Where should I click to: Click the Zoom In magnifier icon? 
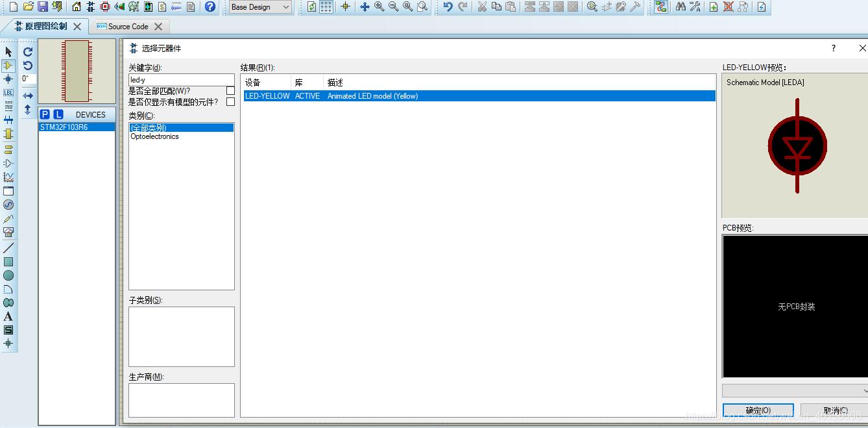[379, 6]
